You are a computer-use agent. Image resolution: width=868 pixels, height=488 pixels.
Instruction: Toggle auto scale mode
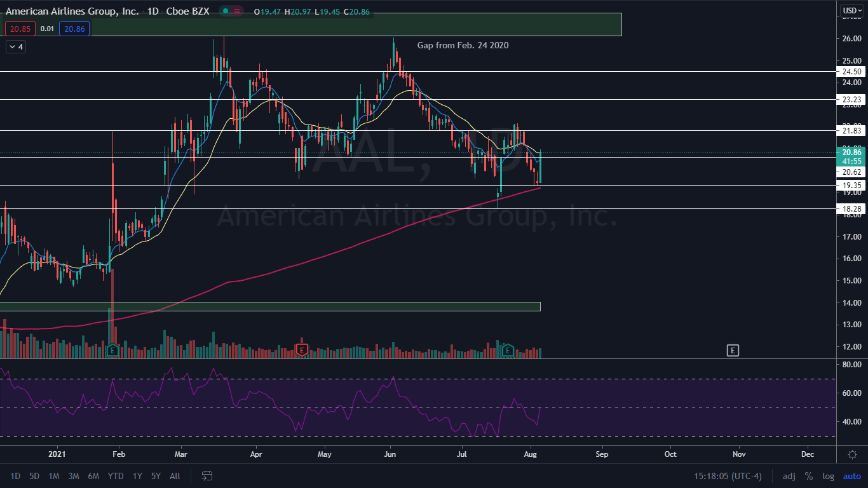coord(852,476)
